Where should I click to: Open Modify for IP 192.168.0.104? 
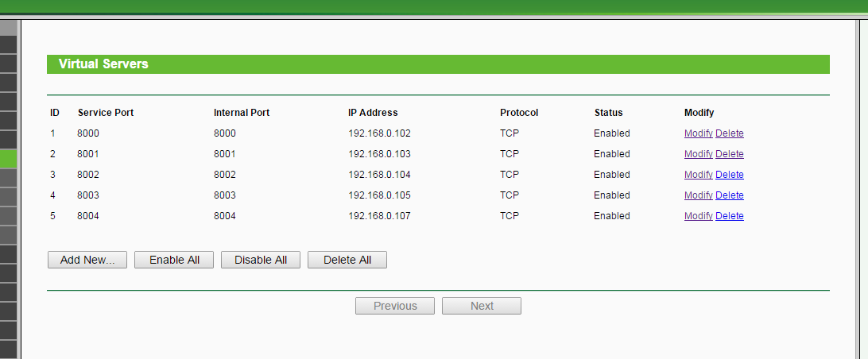pos(698,175)
